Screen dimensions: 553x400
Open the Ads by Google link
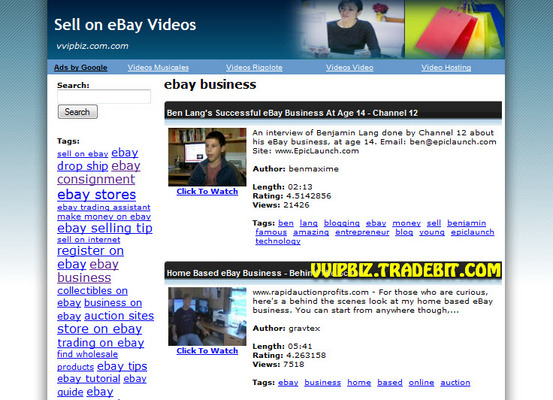pos(80,67)
